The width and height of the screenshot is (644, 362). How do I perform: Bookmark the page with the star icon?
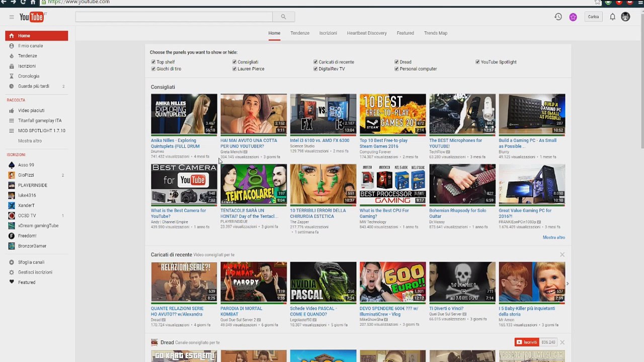[x=598, y=2]
